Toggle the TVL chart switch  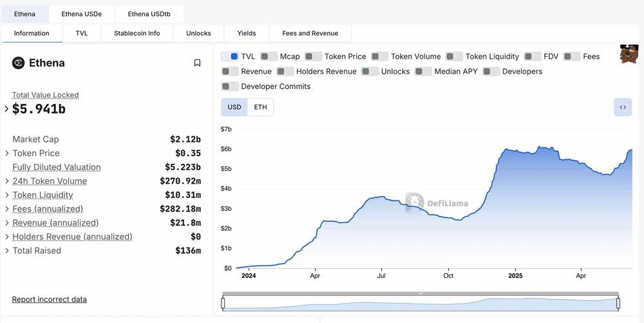coord(230,57)
